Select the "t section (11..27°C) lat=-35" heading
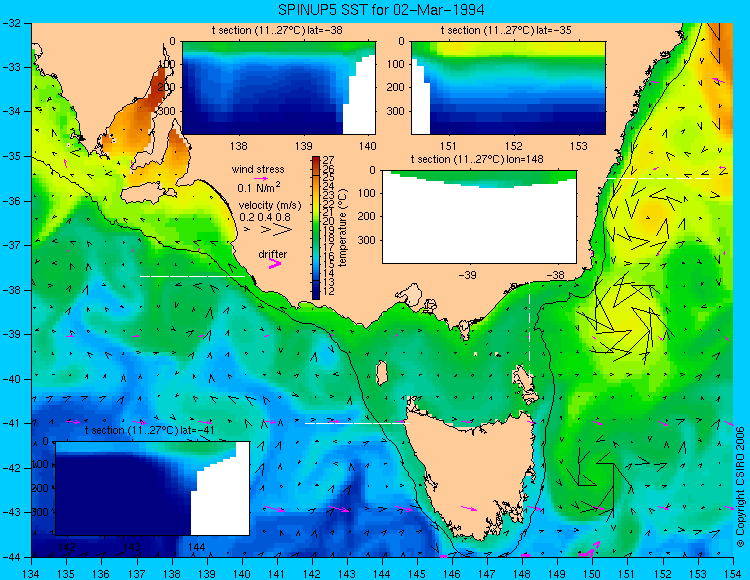The image size is (750, 580). click(x=506, y=31)
